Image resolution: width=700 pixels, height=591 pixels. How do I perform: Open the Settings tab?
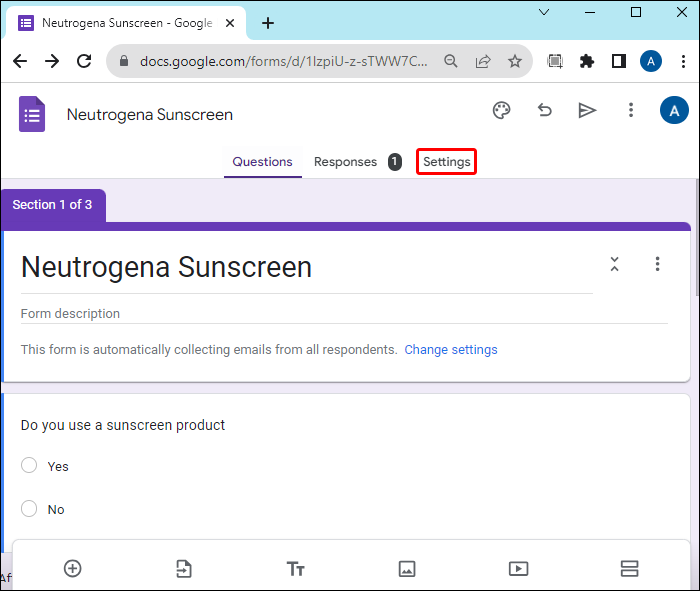(x=446, y=162)
